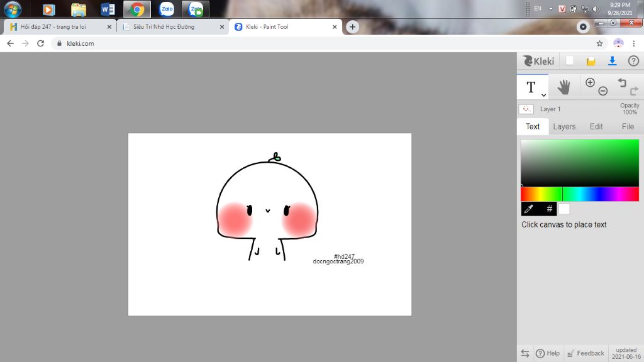Zoom in with the plus magnifier
Viewport: 644px width, 362px height.
(x=590, y=82)
